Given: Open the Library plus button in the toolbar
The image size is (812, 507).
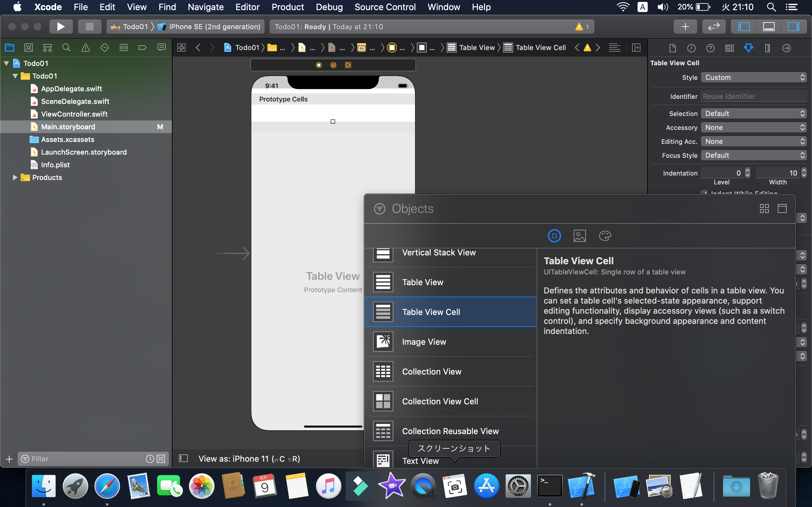Looking at the screenshot, I should tap(685, 27).
